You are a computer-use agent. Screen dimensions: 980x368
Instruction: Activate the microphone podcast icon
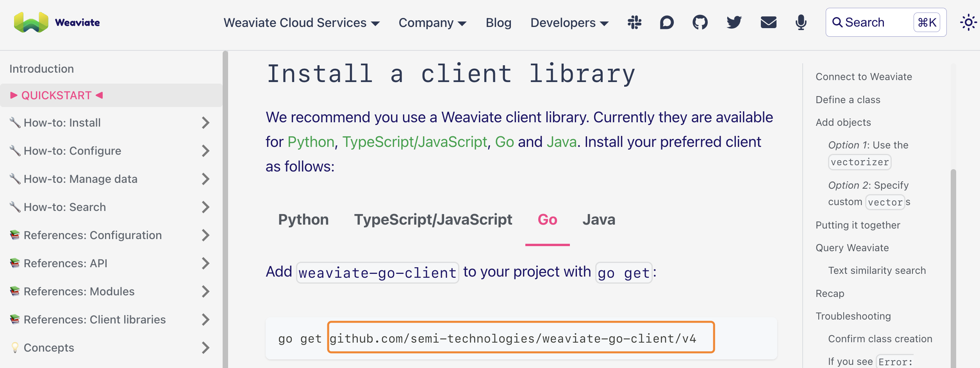800,22
